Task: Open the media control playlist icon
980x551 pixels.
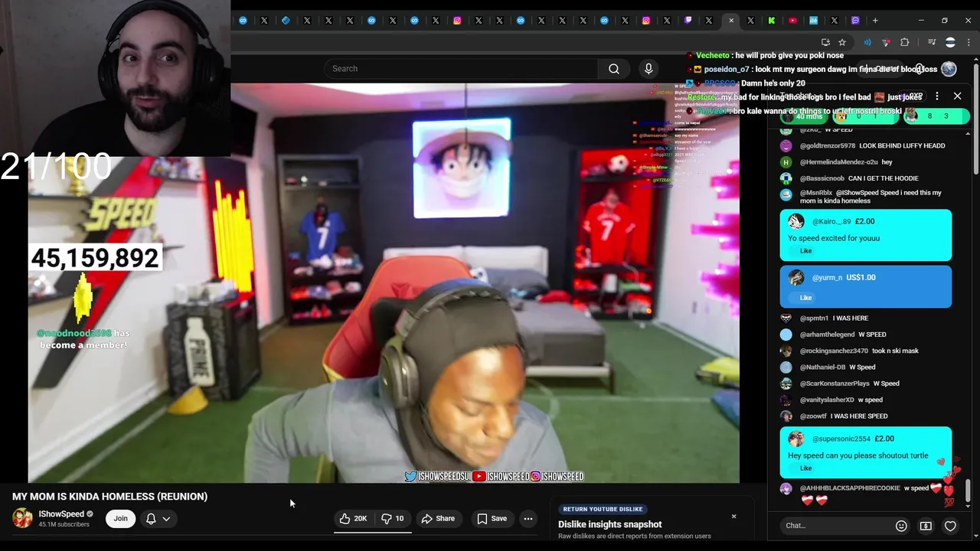Action: coord(932,42)
